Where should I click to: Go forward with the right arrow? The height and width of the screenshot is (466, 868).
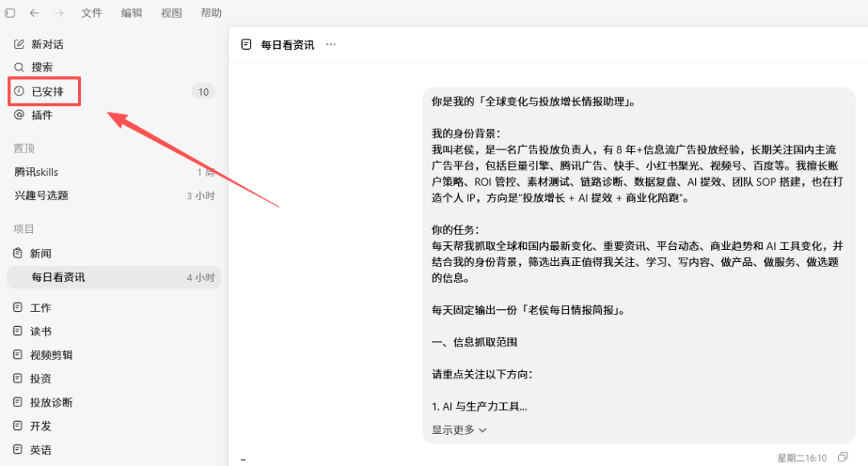coord(59,13)
